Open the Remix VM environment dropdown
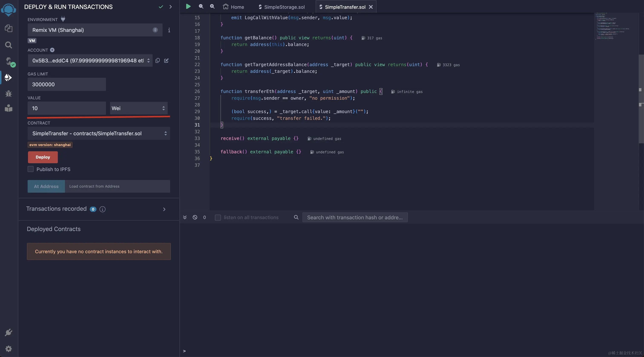Image resolution: width=644 pixels, height=357 pixels. pyautogui.click(x=95, y=30)
